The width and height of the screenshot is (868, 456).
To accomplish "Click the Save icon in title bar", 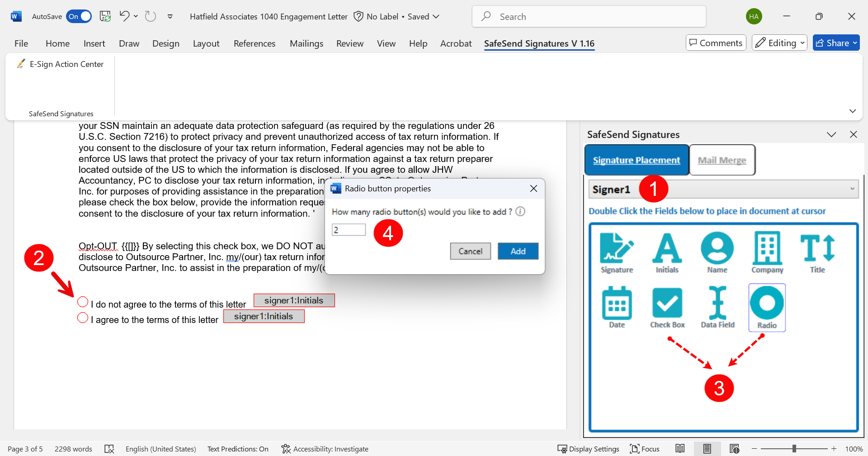I will pyautogui.click(x=105, y=17).
